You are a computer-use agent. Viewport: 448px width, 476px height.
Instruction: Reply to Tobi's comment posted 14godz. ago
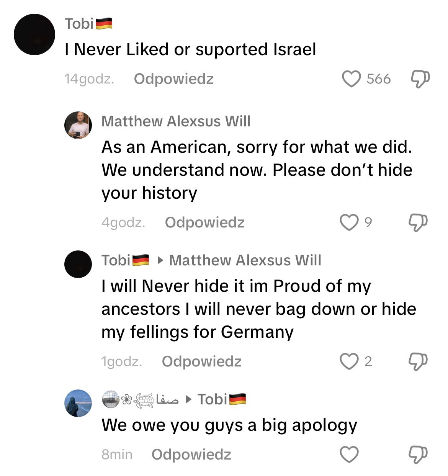(173, 79)
